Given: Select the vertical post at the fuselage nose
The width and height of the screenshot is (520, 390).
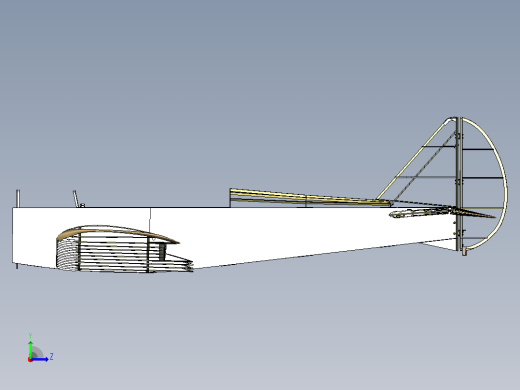Looking at the screenshot, I should (x=18, y=199).
